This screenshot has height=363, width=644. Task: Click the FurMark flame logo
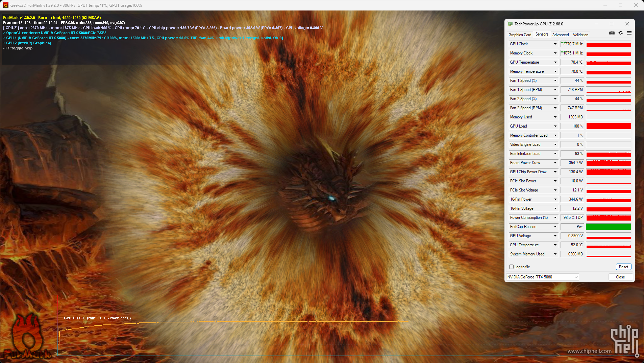pyautogui.click(x=27, y=337)
